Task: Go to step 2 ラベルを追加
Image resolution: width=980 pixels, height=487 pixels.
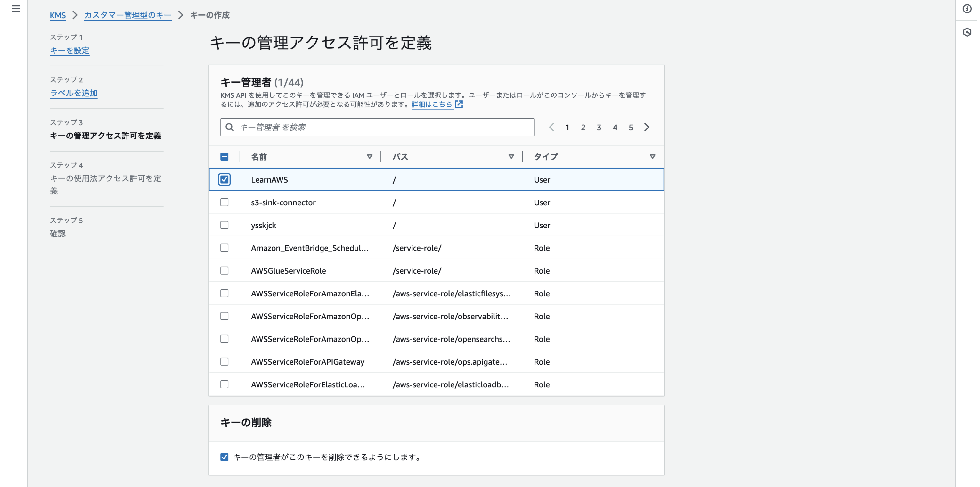Action: coord(74,93)
